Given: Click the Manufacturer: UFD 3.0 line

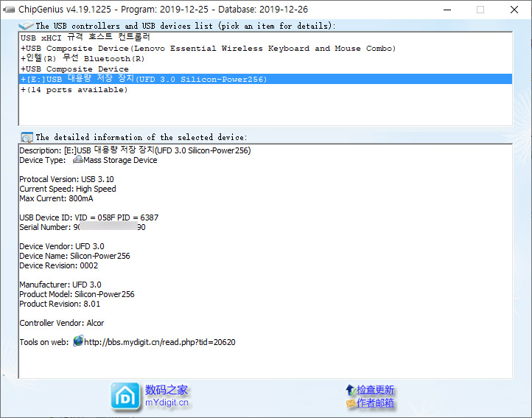Looking at the screenshot, I should [60, 285].
